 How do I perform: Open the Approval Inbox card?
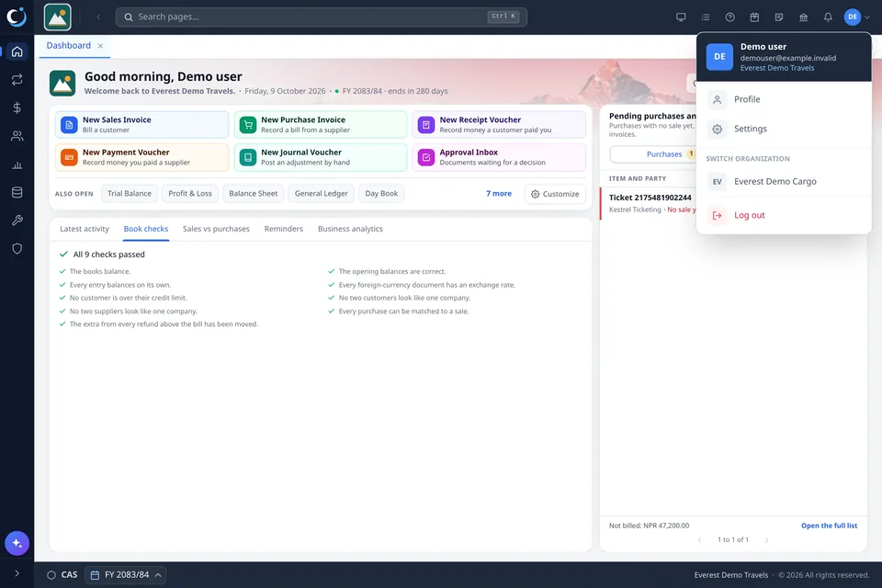(x=499, y=157)
